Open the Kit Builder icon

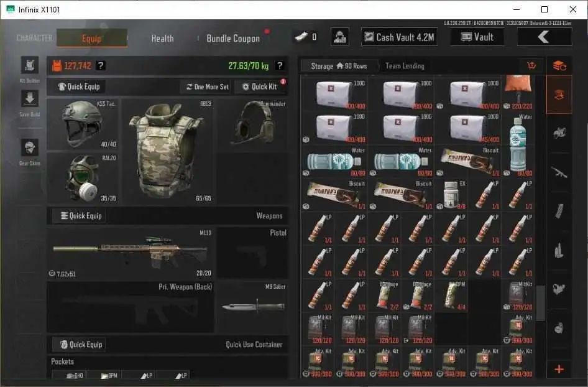point(30,65)
